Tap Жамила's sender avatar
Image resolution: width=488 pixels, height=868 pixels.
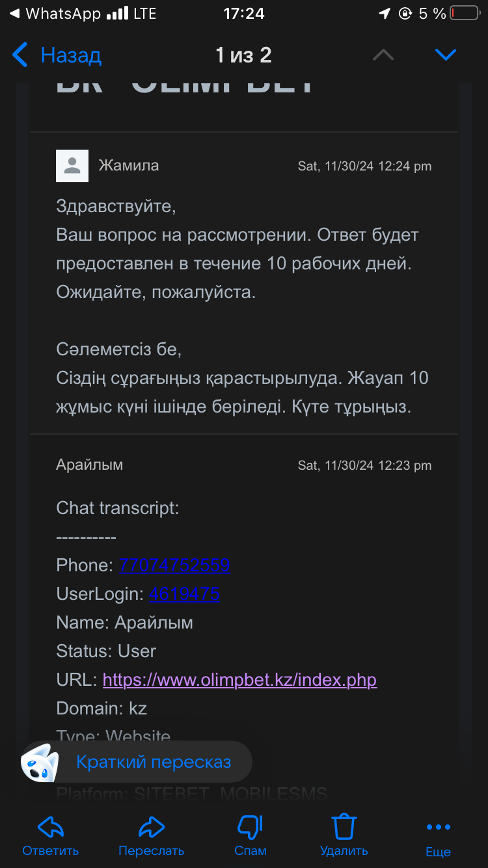tap(72, 166)
